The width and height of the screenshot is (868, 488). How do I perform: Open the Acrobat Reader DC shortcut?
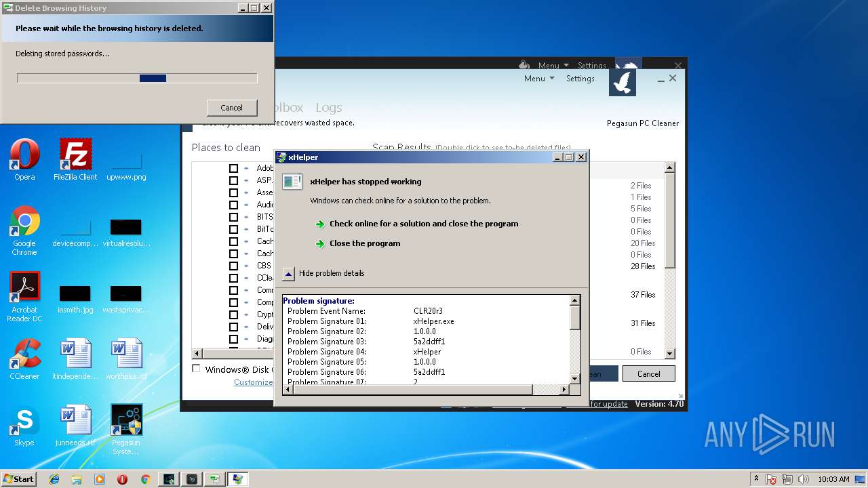click(24, 297)
